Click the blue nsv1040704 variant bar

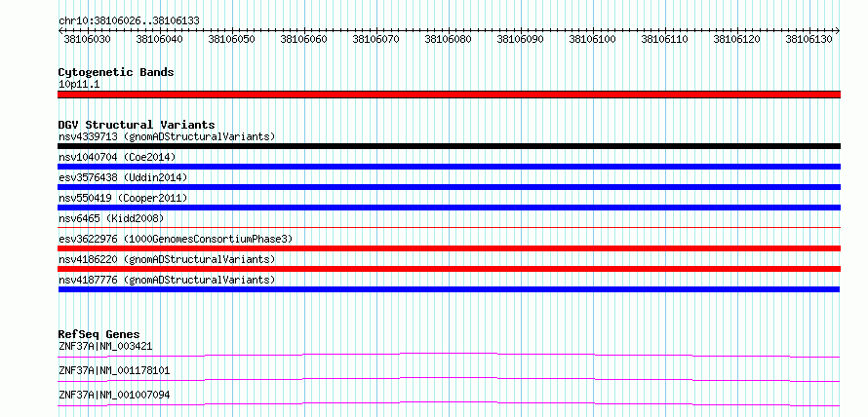[449, 167]
